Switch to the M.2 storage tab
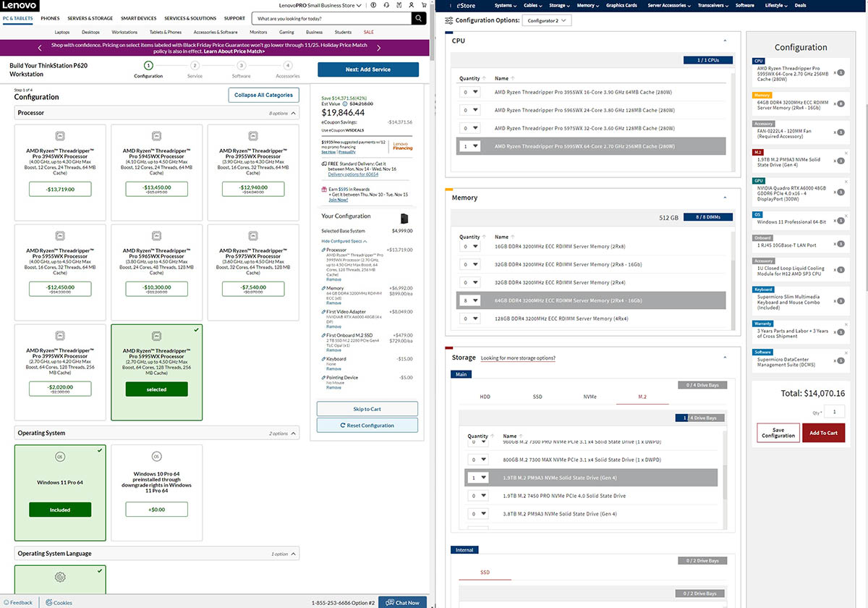The width and height of the screenshot is (868, 608). click(x=642, y=397)
